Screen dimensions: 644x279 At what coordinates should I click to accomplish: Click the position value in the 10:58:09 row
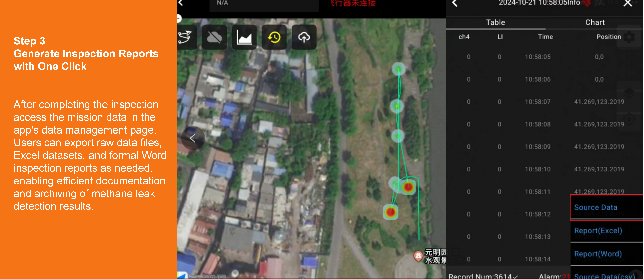(599, 147)
